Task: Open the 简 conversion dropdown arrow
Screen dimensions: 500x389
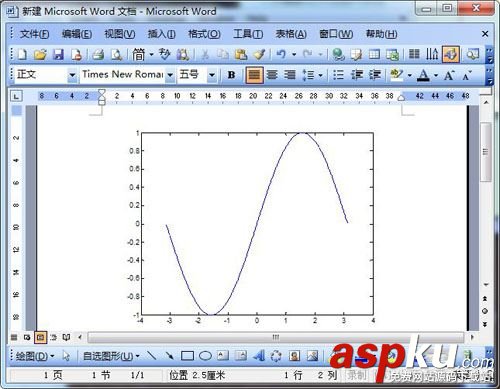Action: (x=151, y=54)
